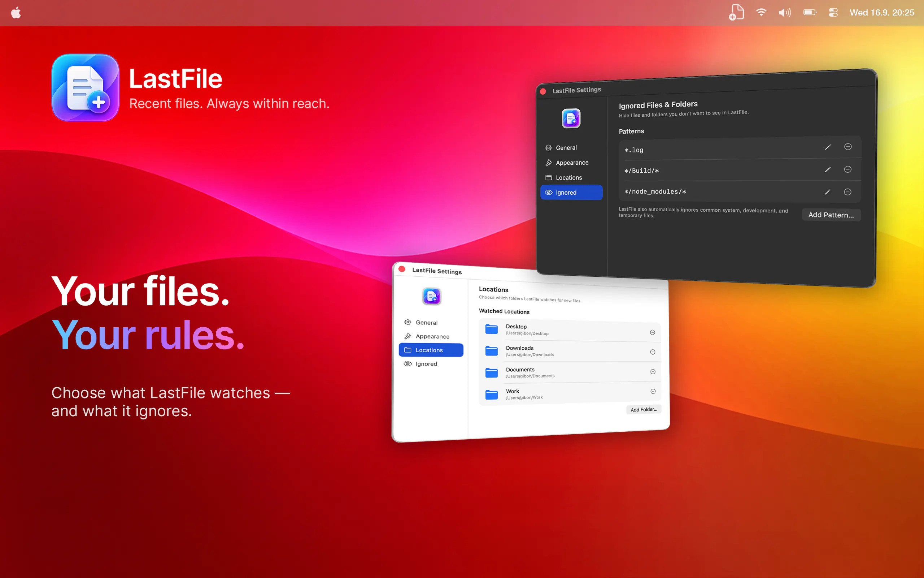This screenshot has height=578, width=924.
Task: Close the dark LastFile Settings window
Action: tap(543, 91)
